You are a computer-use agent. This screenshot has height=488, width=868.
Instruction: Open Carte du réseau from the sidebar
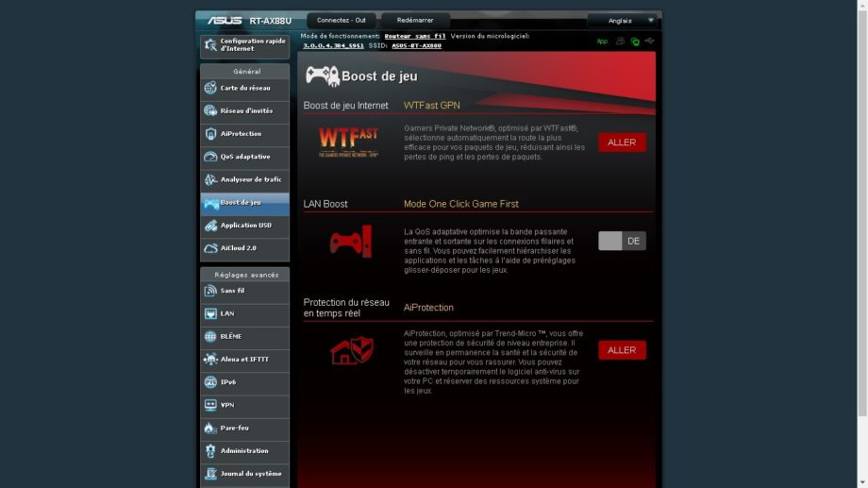click(x=244, y=89)
